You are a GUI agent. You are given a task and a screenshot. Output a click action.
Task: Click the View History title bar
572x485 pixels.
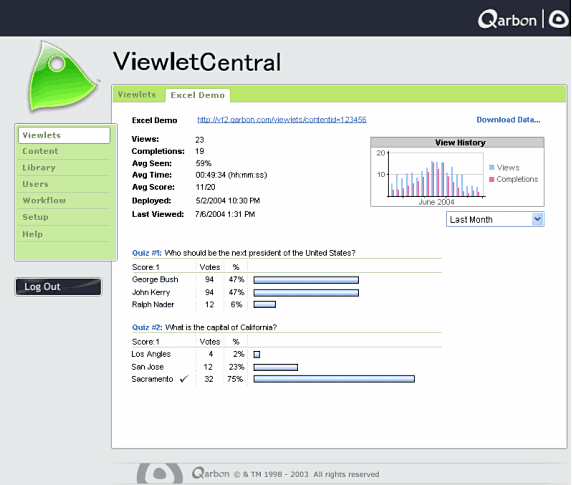click(x=457, y=143)
